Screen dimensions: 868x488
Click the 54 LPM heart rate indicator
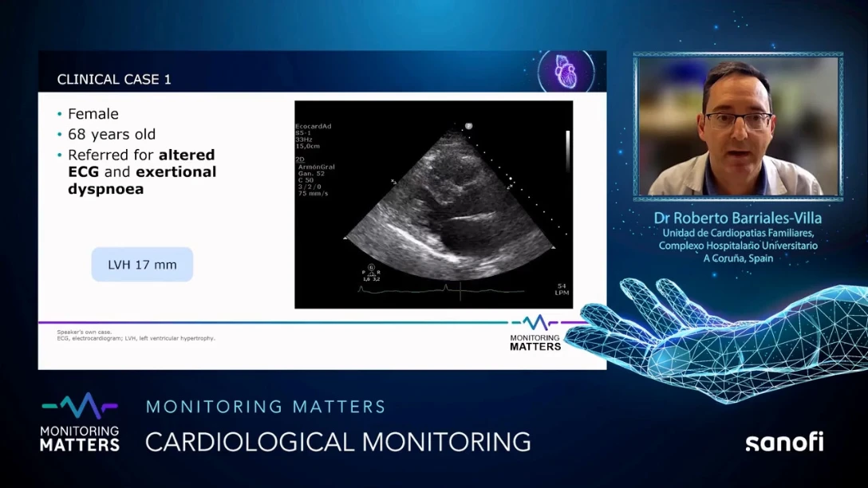click(563, 288)
